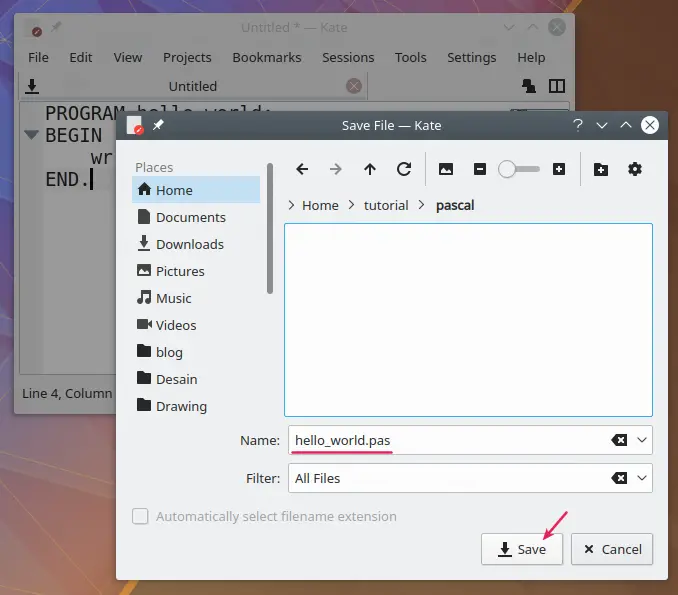Open the Settings menu in Kate
The height and width of the screenshot is (595, 678).
(x=472, y=58)
